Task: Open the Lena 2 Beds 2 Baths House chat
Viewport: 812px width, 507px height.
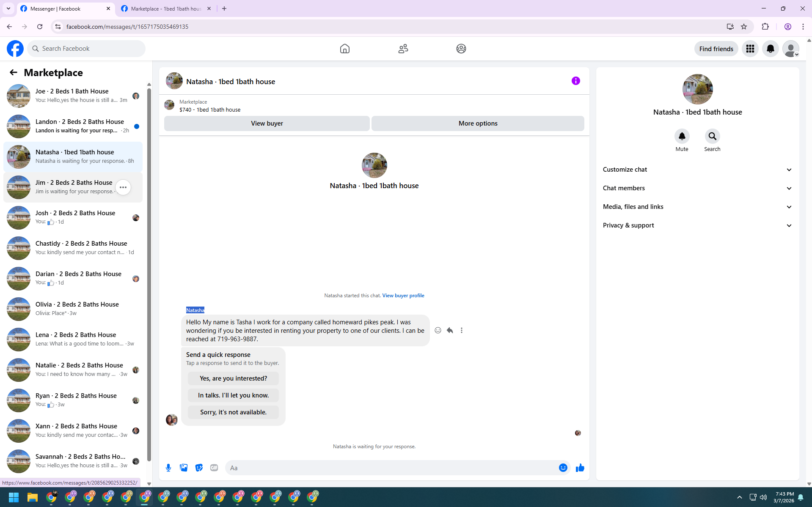Action: tap(73, 340)
